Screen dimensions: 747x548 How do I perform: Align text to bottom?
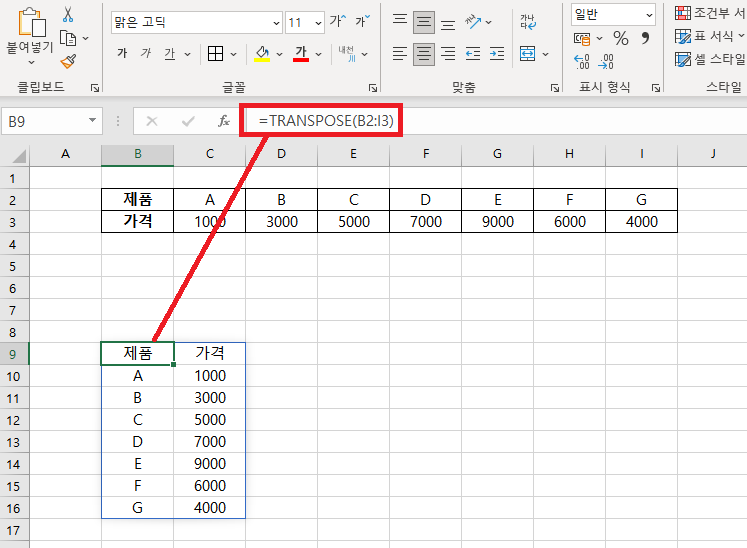coord(448,23)
